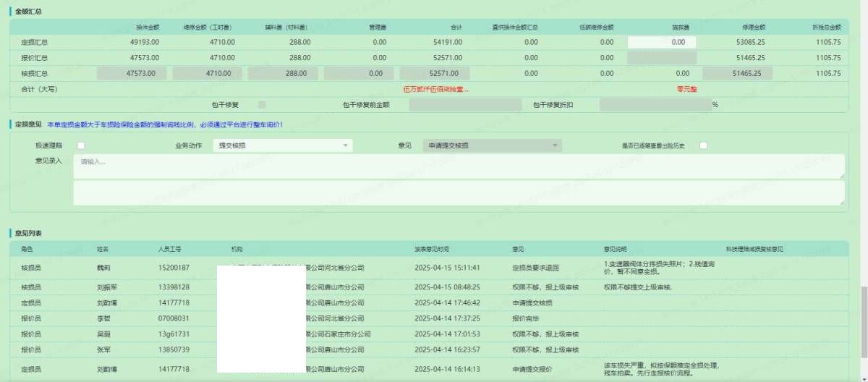Click the 意见录入 text area
Image resolution: width=868 pixels, height=382 pixels.
(x=459, y=166)
